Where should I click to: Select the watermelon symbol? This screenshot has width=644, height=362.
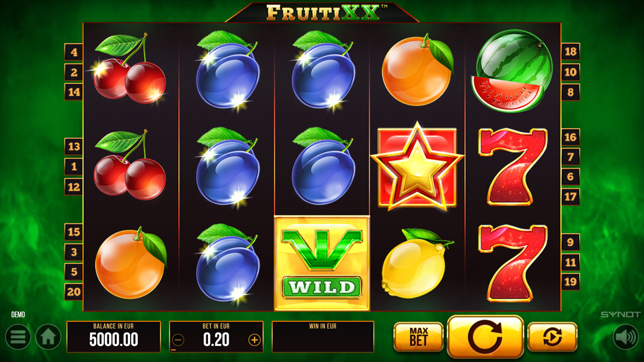tap(512, 71)
